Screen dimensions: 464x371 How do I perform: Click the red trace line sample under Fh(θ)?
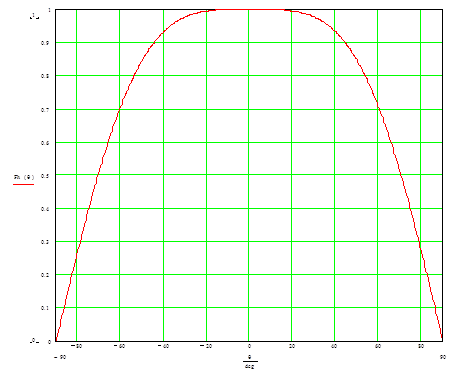click(x=24, y=184)
